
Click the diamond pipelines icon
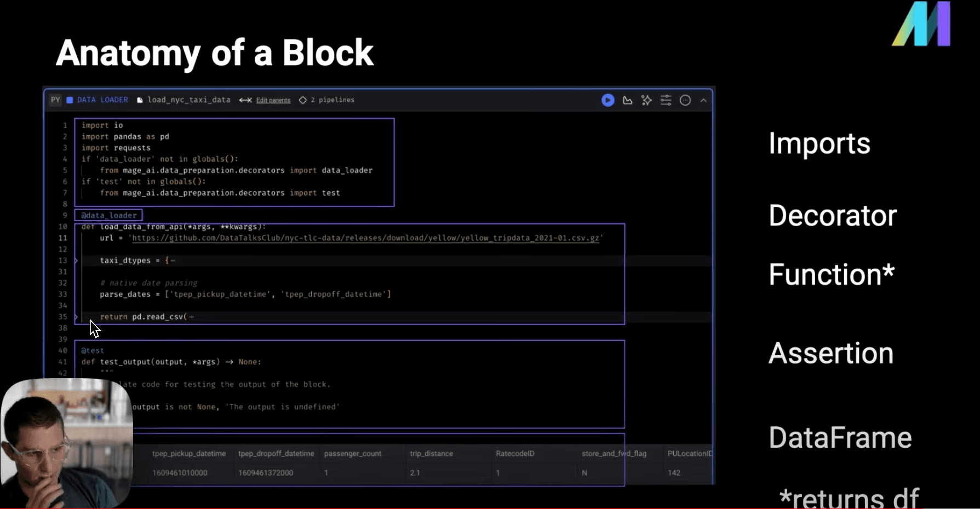tap(302, 100)
